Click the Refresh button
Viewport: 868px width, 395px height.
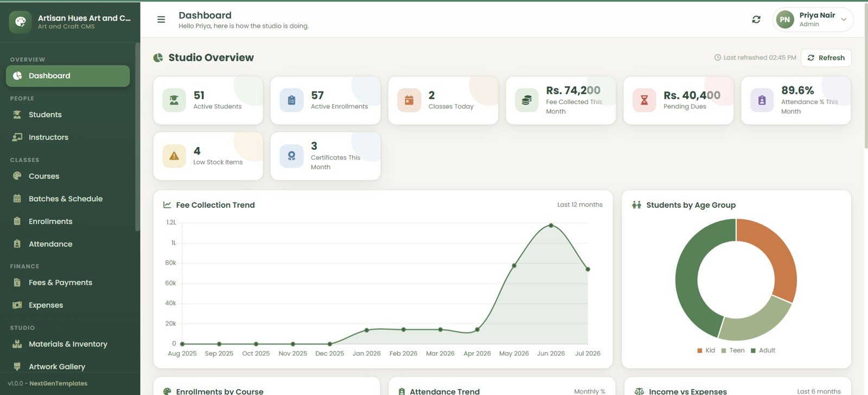click(826, 58)
